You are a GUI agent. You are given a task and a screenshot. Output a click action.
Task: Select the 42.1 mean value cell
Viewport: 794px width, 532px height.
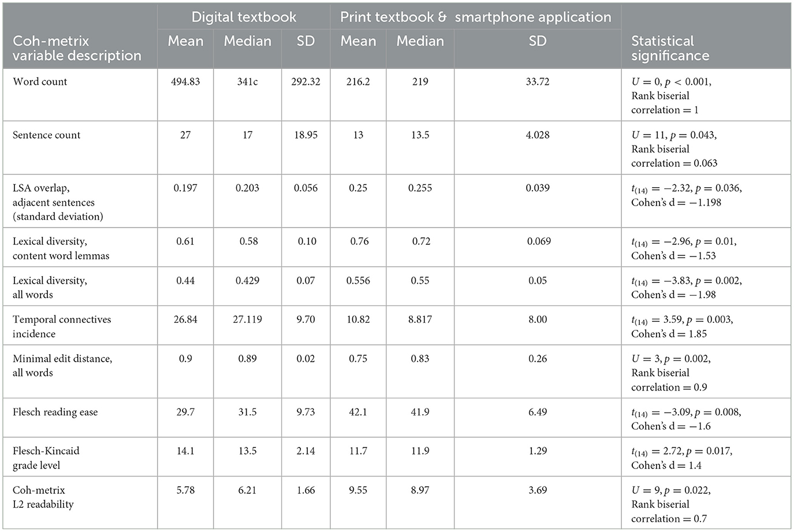click(x=358, y=412)
